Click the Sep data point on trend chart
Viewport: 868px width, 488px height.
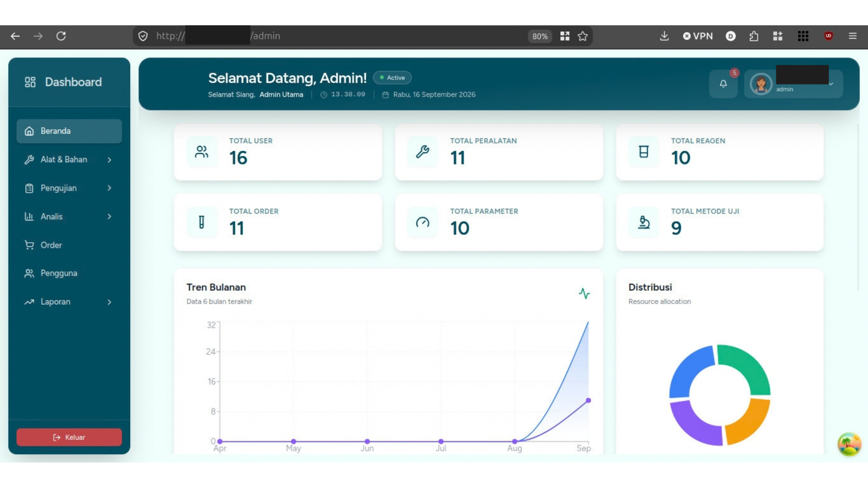tap(588, 400)
